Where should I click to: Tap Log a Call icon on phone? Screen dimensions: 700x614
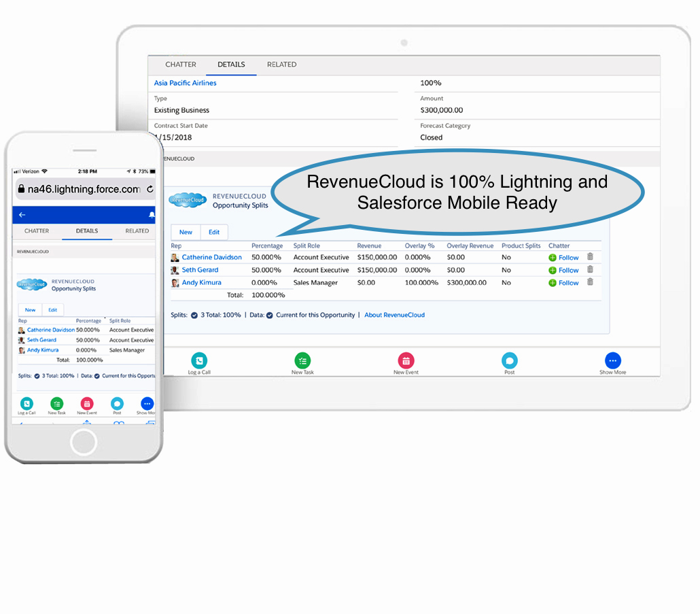[x=27, y=404]
